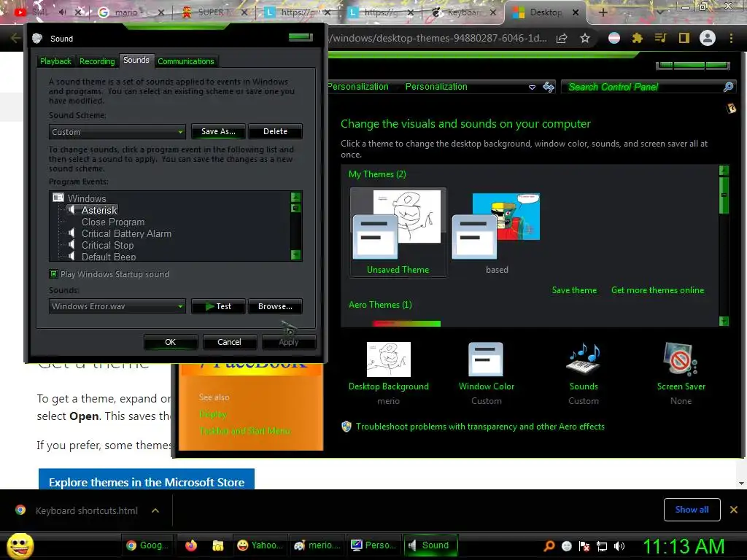Click the Search Control Panel field

point(643,87)
